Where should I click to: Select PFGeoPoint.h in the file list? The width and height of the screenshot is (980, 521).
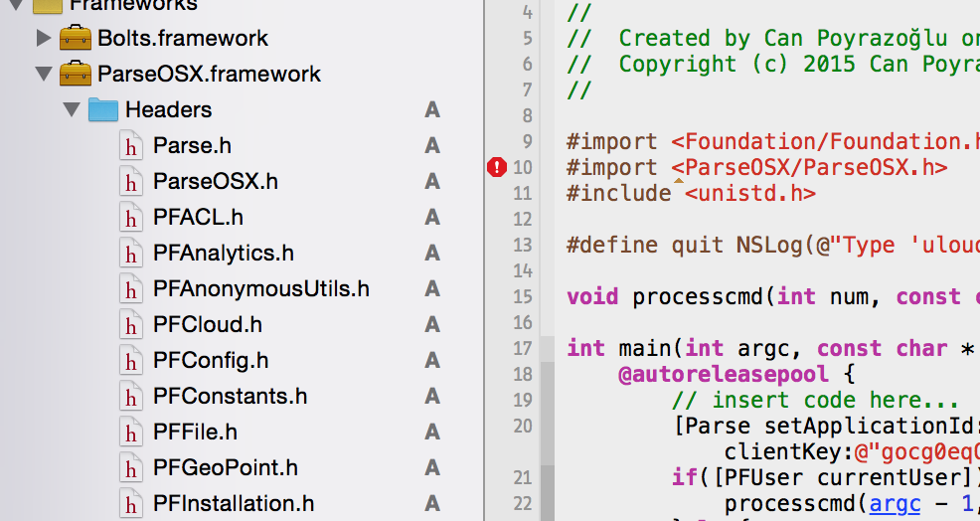(x=225, y=468)
